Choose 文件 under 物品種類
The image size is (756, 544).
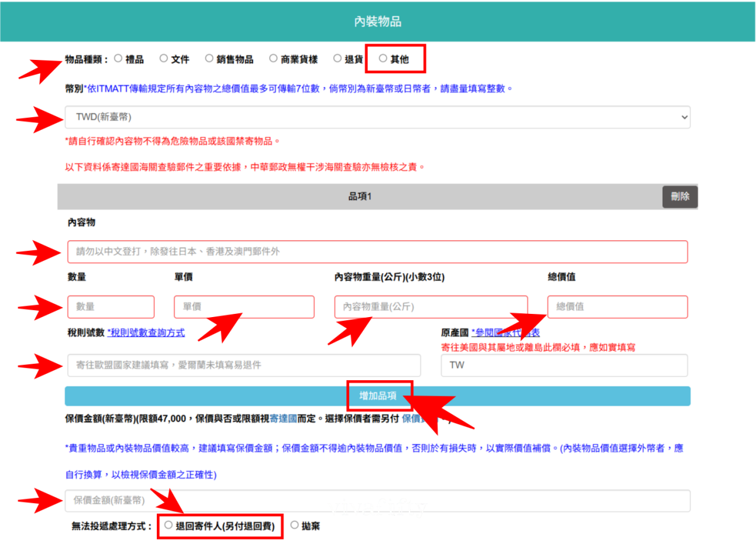(x=164, y=59)
